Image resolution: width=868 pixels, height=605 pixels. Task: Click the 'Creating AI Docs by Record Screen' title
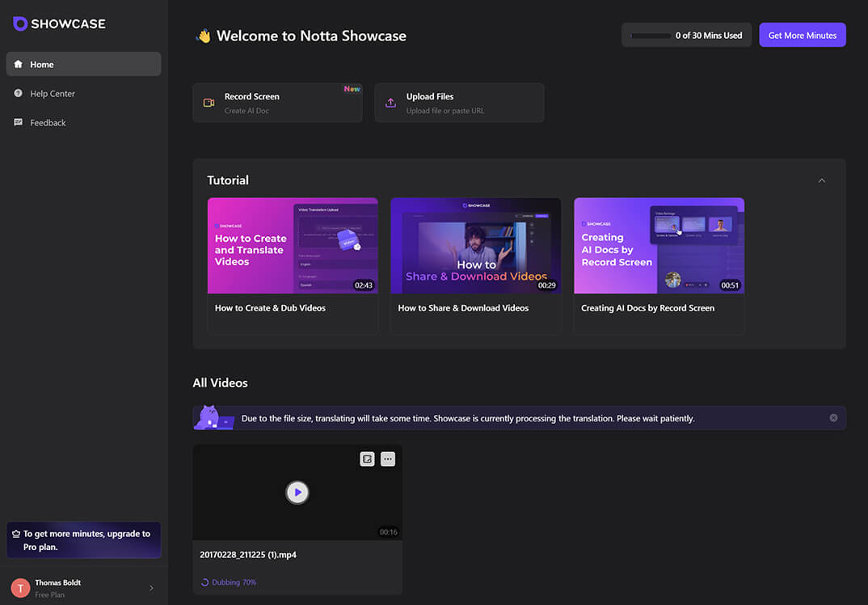pos(647,308)
